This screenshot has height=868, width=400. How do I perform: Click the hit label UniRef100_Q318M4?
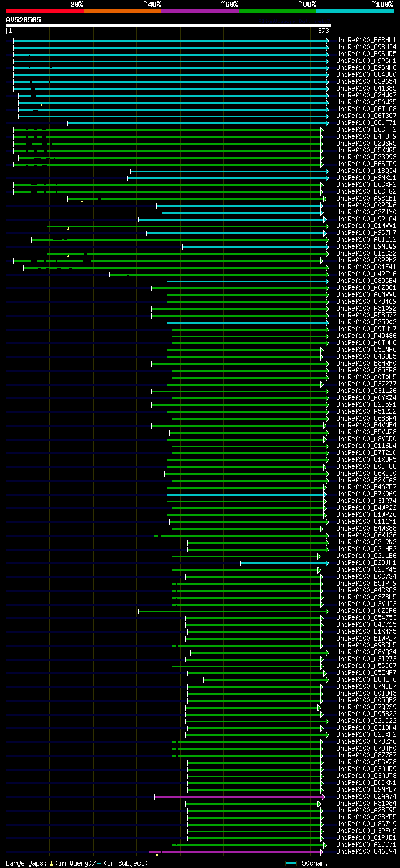pyautogui.click(x=366, y=728)
